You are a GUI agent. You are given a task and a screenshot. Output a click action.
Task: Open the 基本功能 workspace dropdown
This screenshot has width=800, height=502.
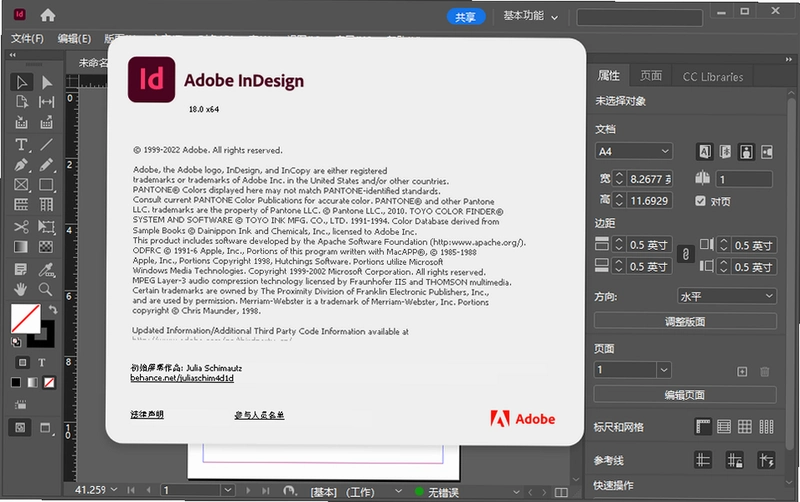point(531,16)
